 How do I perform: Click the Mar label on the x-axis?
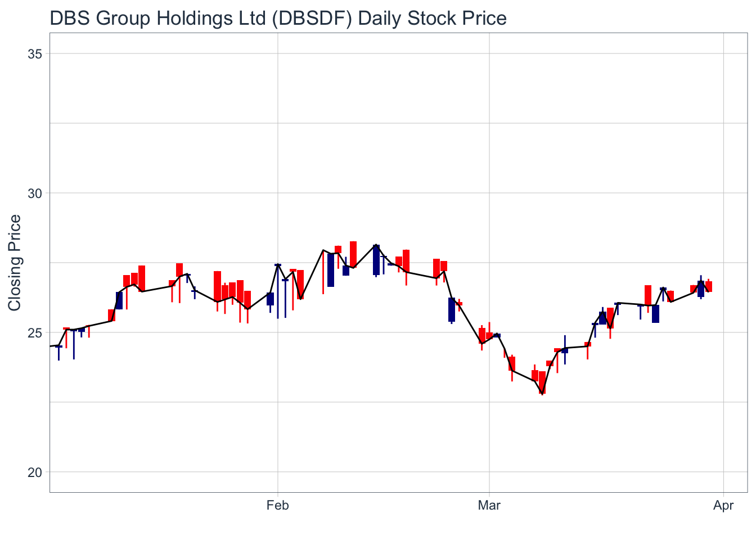pos(489,506)
